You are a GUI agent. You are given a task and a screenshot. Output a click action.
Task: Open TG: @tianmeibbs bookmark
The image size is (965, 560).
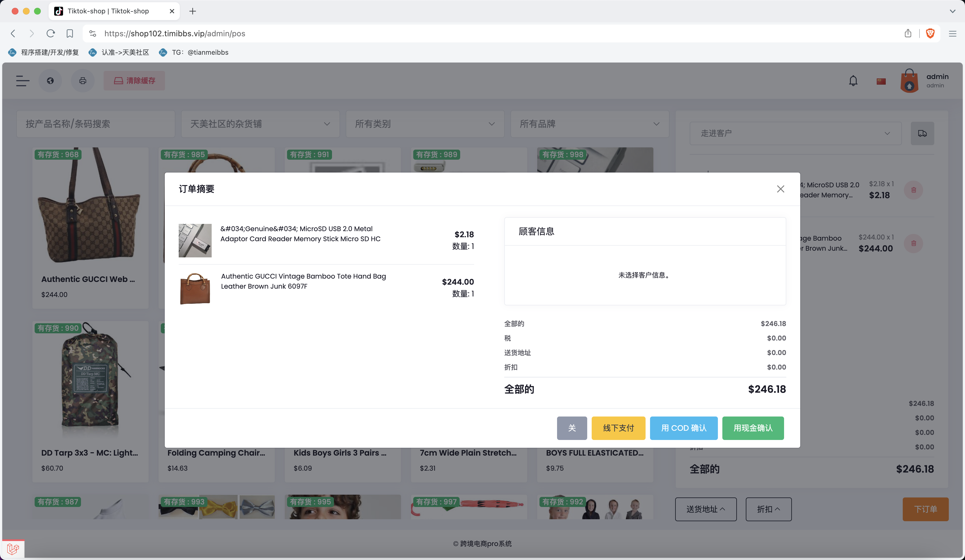(x=194, y=52)
